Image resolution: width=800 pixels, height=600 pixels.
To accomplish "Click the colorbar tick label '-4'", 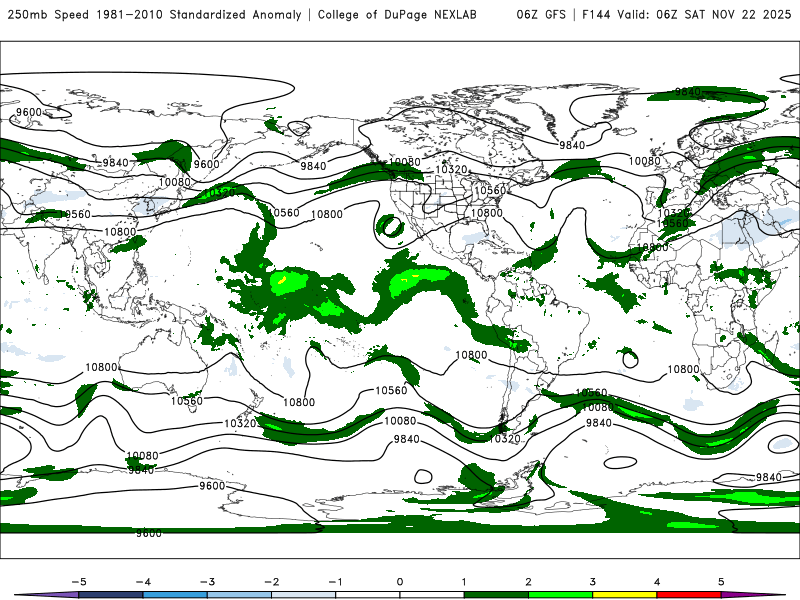I will [x=143, y=582].
